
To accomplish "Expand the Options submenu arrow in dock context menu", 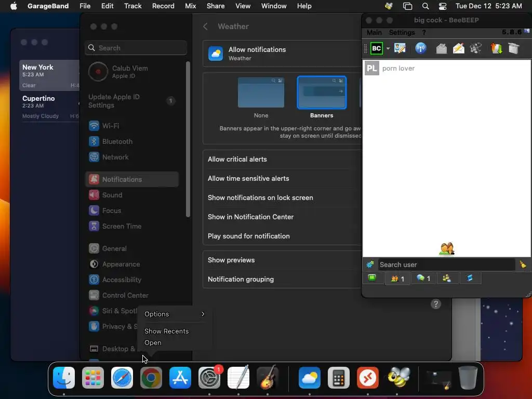I will (x=203, y=314).
